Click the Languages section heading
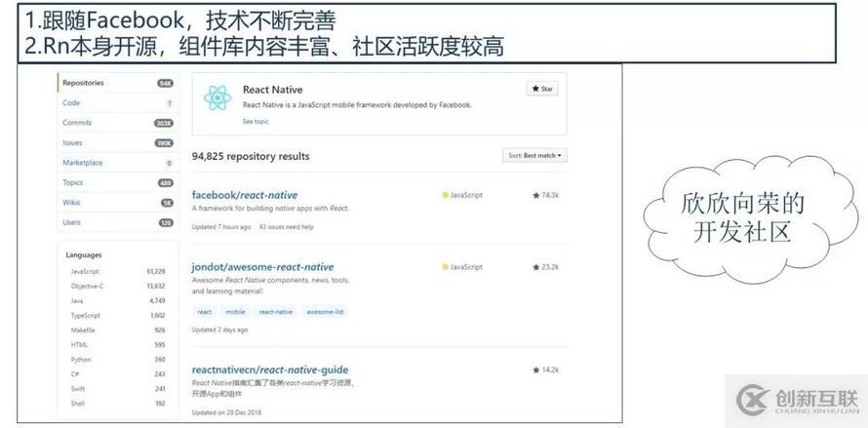The height and width of the screenshot is (428, 868). [x=84, y=255]
